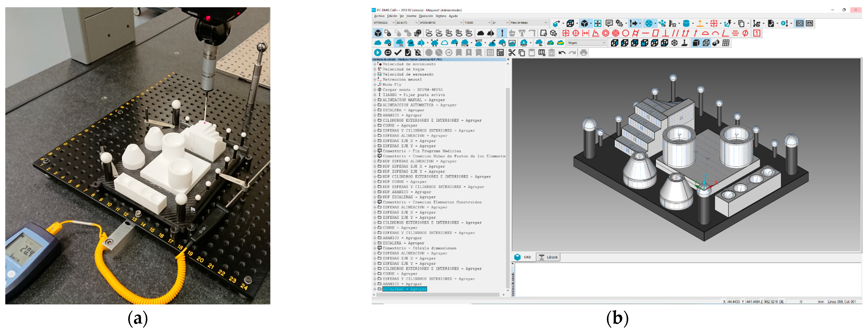This screenshot has width=868, height=331.
Task: Toggle wireframe view mode
Action: (706, 43)
